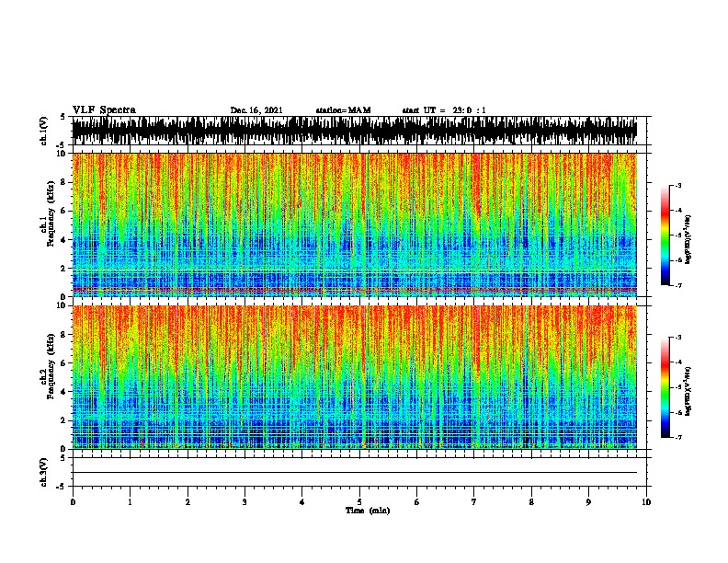Click the "8" kHz tick of ch.1 spectrogram
This screenshot has height=563, width=728.
pos(64,182)
